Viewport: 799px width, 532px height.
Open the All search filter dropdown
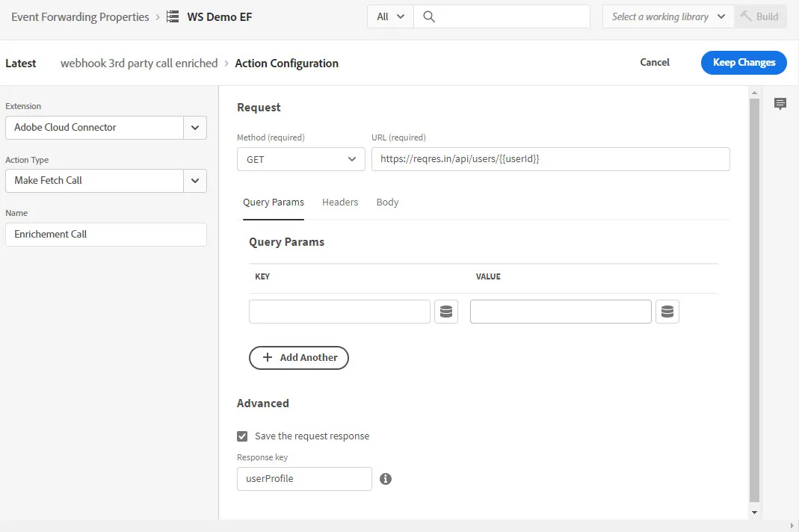(390, 17)
